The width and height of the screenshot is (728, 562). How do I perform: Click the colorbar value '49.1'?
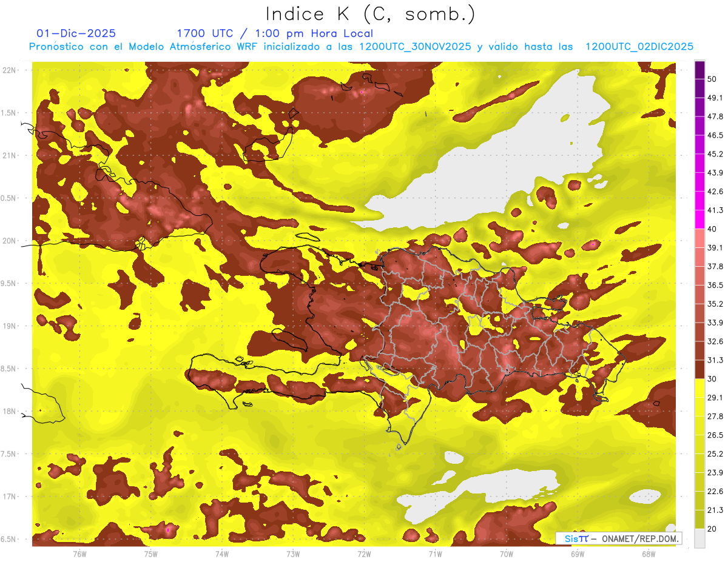(715, 98)
